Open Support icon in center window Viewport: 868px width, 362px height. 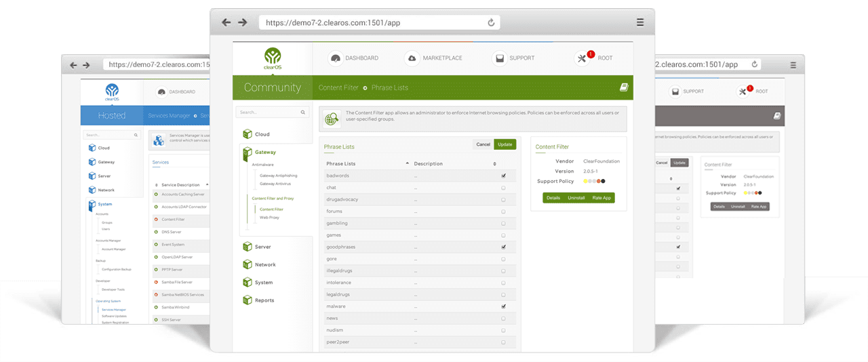(499, 58)
